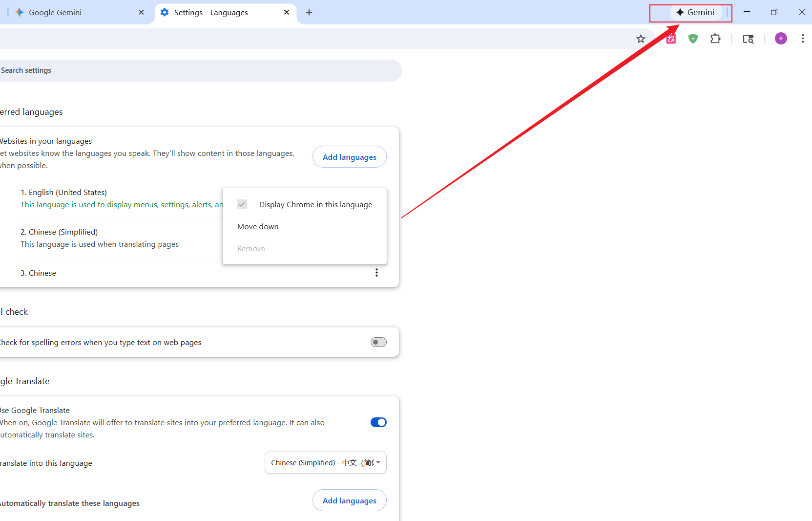Uncheck Display Chrome in this language
The image size is (812, 521).
point(242,204)
